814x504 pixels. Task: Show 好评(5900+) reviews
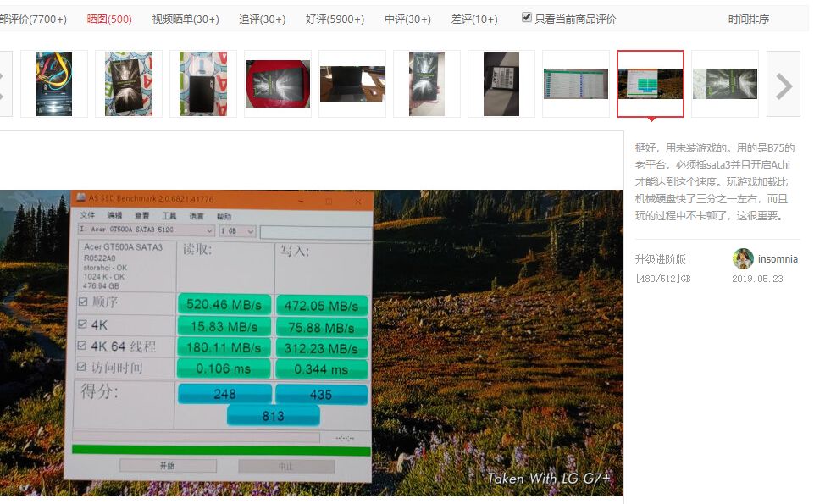(x=335, y=19)
